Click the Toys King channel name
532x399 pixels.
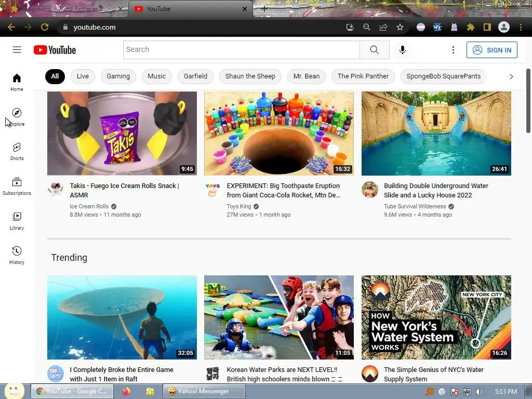(x=239, y=206)
